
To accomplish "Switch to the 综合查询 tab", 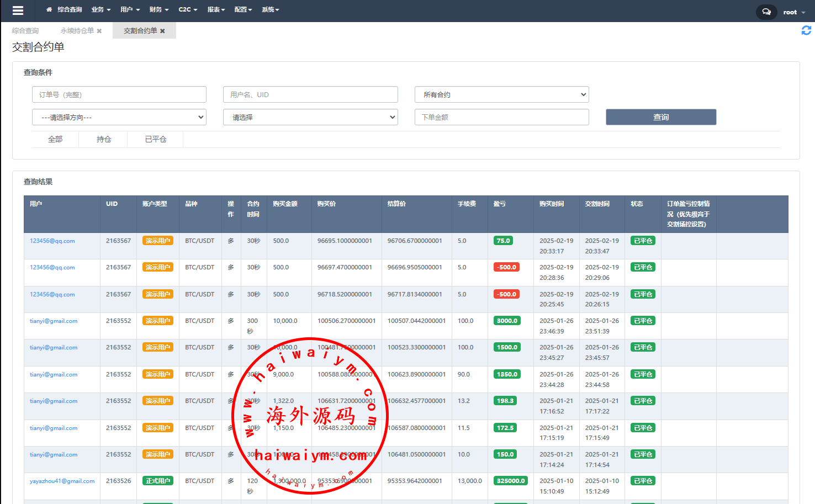I will [x=25, y=31].
